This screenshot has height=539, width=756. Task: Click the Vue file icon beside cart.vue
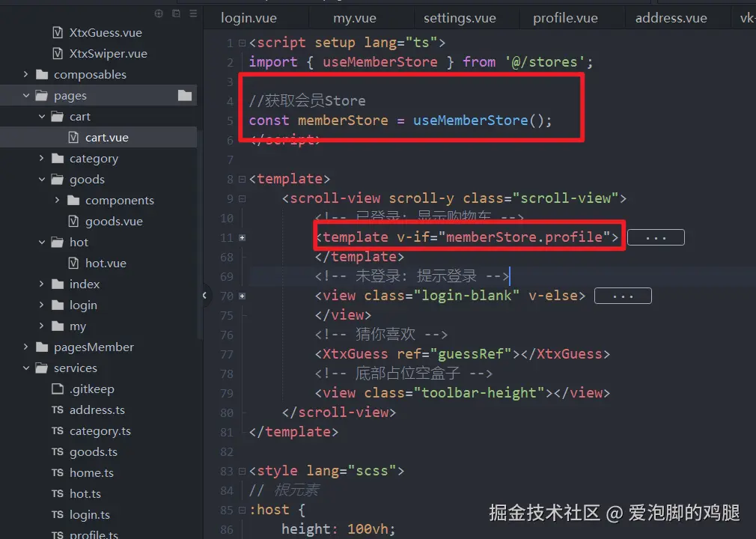point(73,138)
